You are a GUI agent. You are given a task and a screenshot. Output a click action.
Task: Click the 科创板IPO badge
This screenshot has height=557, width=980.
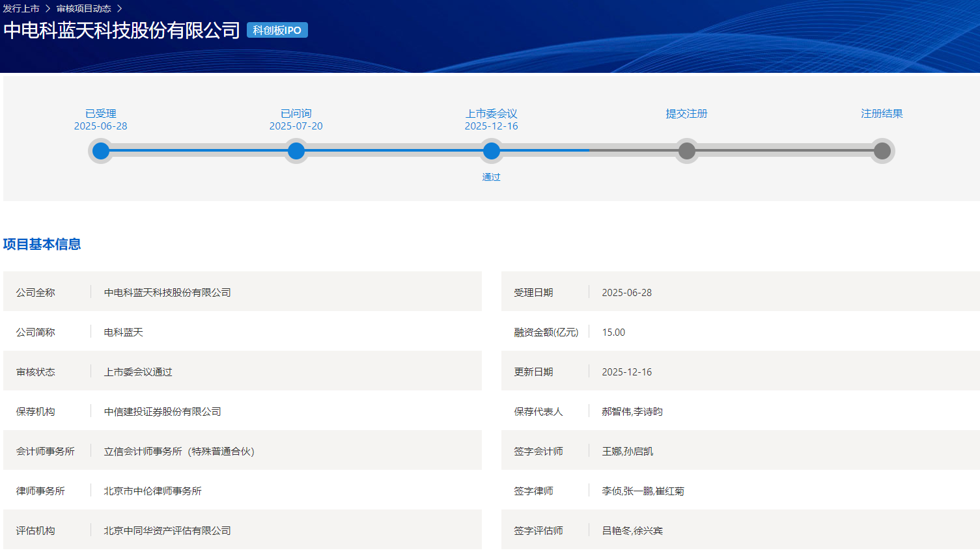tap(277, 31)
